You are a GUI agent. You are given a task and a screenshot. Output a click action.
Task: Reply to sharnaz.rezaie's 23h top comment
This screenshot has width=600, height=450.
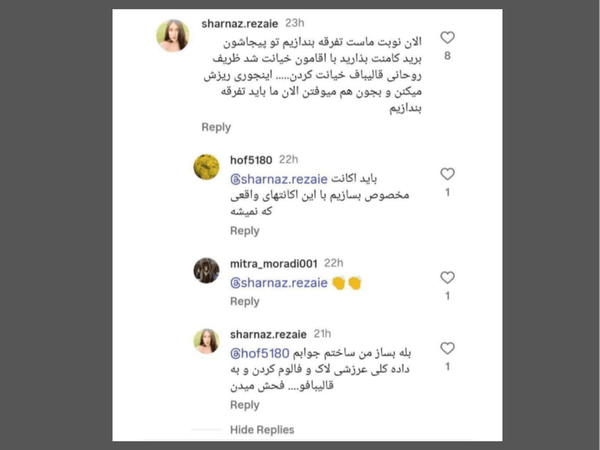(216, 127)
